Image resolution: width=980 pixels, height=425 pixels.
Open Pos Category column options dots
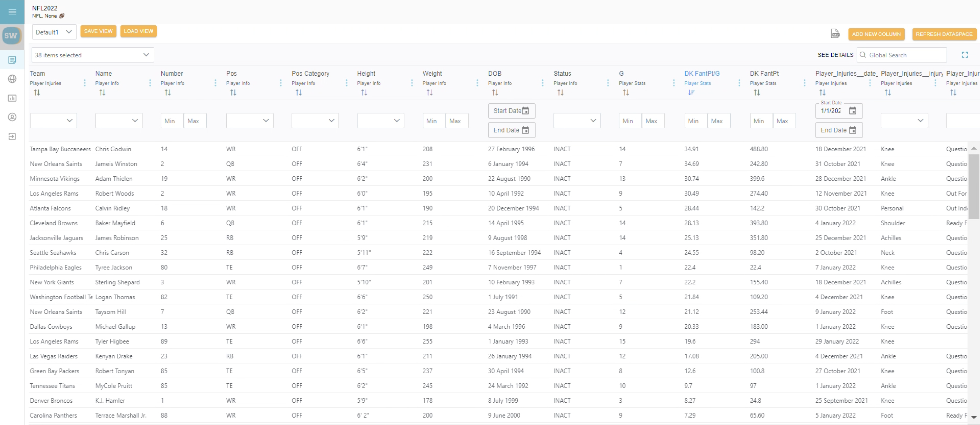346,83
